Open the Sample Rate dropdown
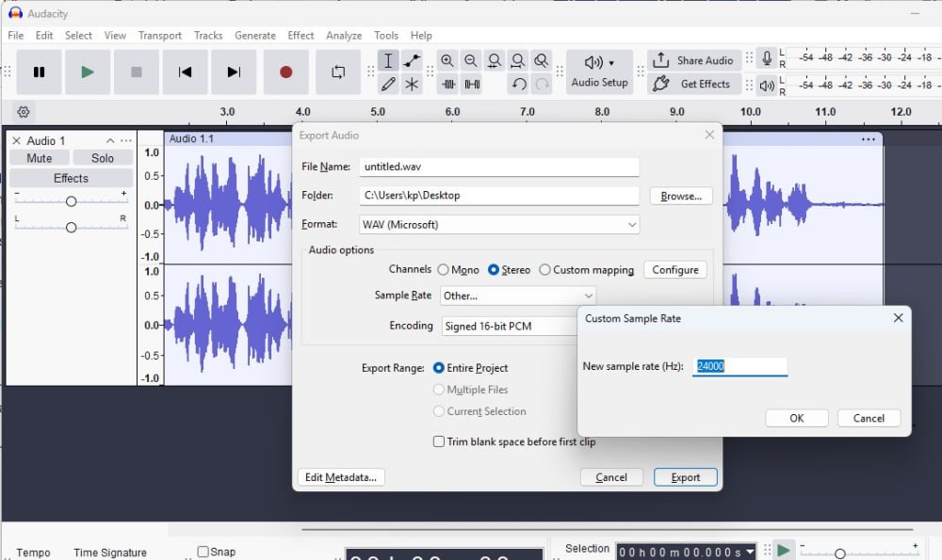The width and height of the screenshot is (942, 560). pyautogui.click(x=518, y=296)
